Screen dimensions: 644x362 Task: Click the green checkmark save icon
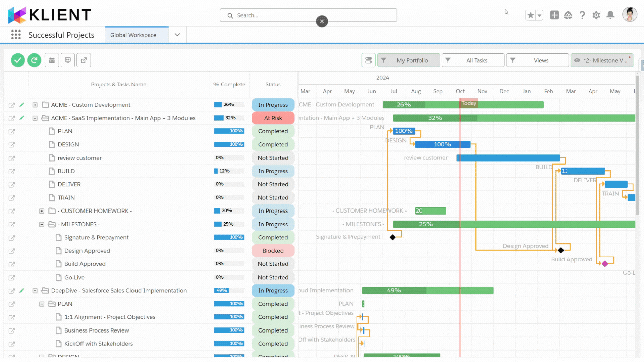click(18, 60)
